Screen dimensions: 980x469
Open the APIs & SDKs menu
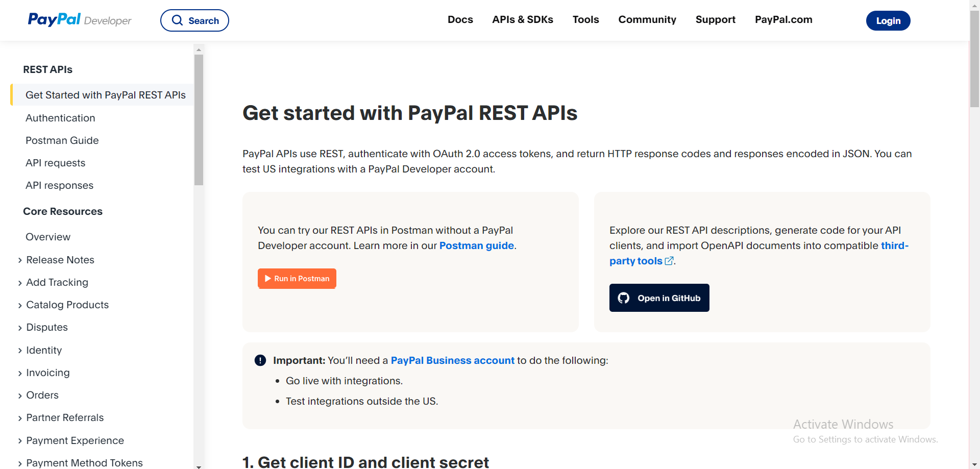tap(523, 19)
